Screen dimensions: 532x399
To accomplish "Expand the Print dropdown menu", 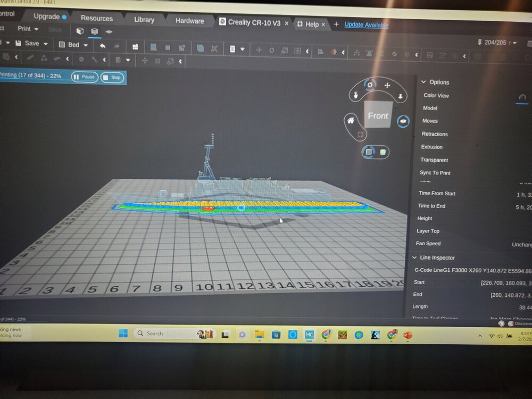I will (x=36, y=29).
